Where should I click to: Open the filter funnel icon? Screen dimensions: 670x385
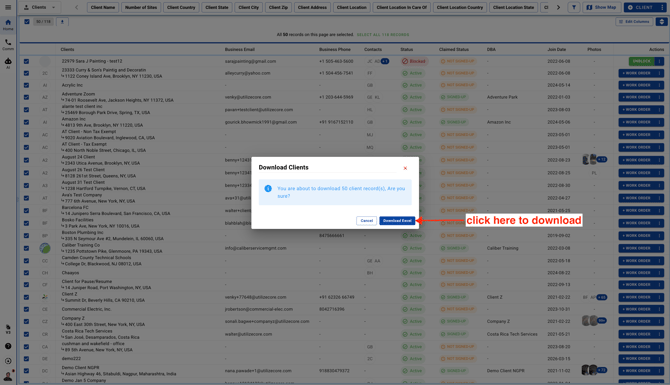(574, 7)
